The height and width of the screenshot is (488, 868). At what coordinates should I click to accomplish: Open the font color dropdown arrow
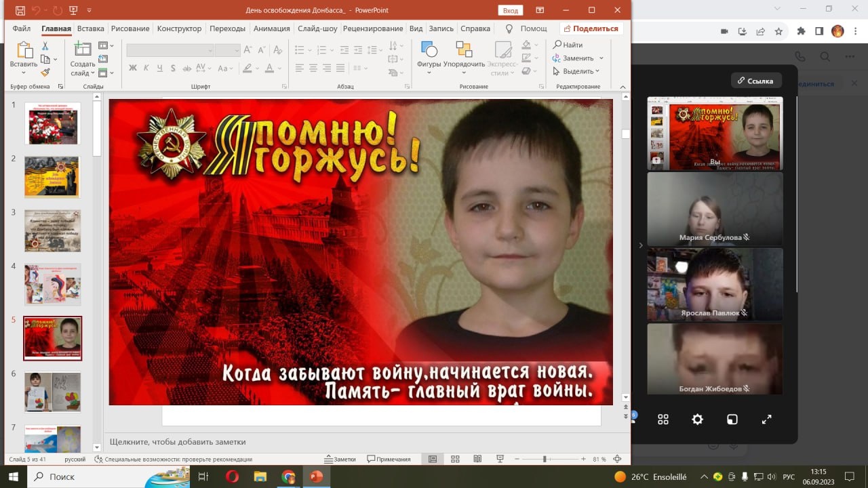[279, 68]
